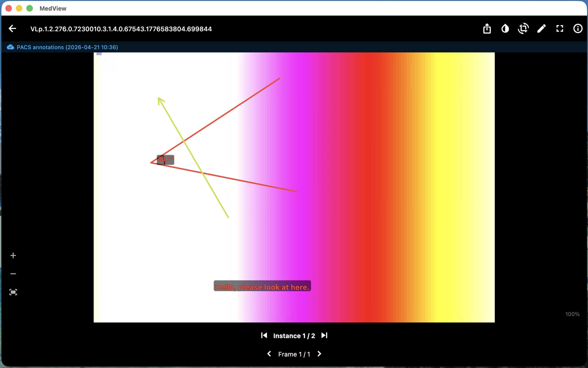
Task: Close the MedView window
Action: pos(8,8)
